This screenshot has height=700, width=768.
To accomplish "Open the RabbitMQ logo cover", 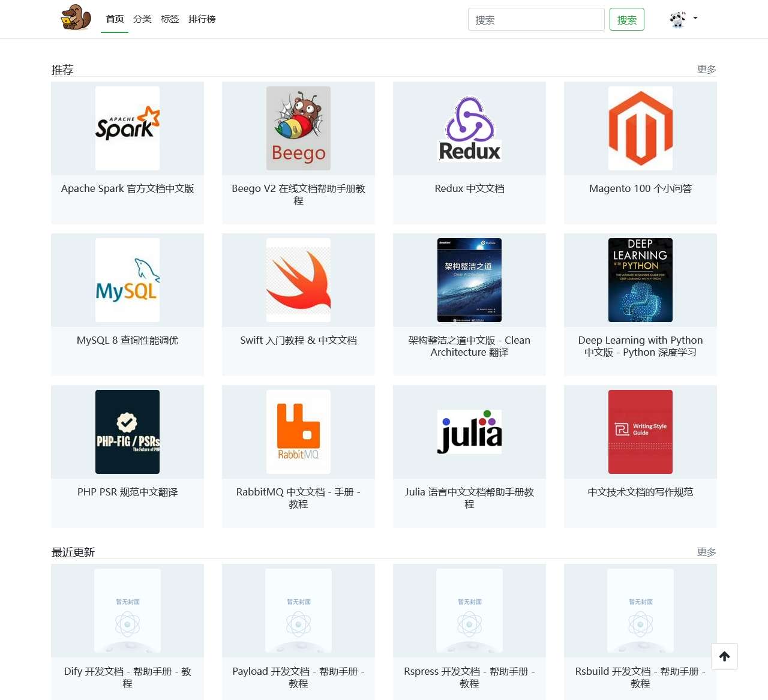I will pyautogui.click(x=298, y=432).
